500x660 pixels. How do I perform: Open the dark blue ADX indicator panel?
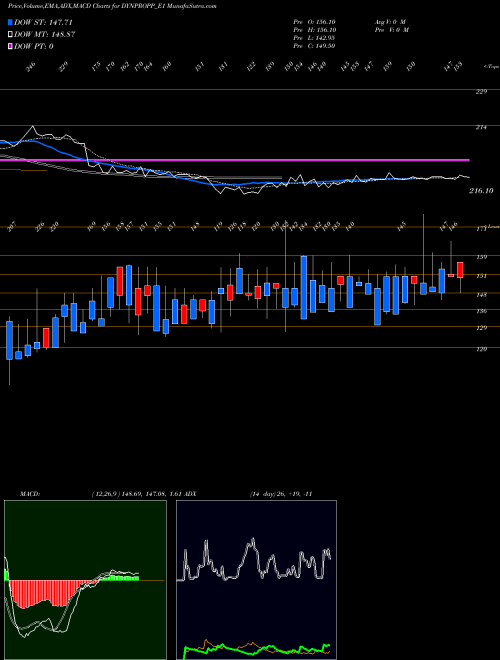[x=256, y=580]
